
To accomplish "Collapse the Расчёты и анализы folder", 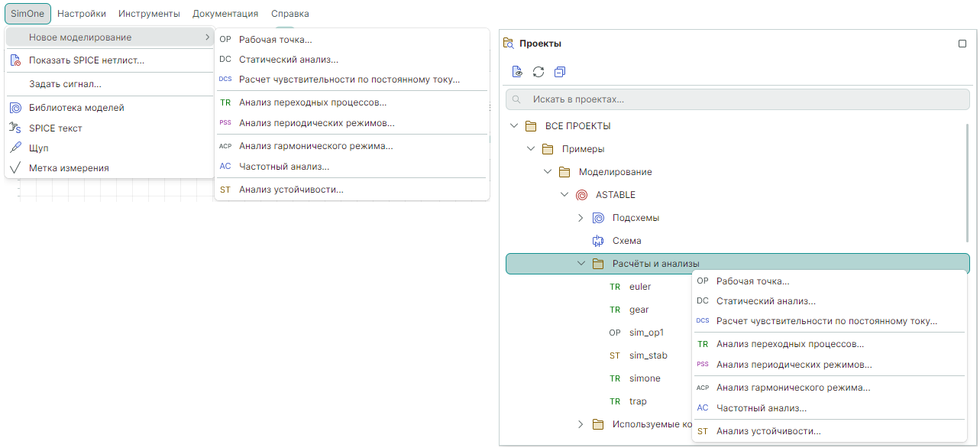I will pos(581,264).
